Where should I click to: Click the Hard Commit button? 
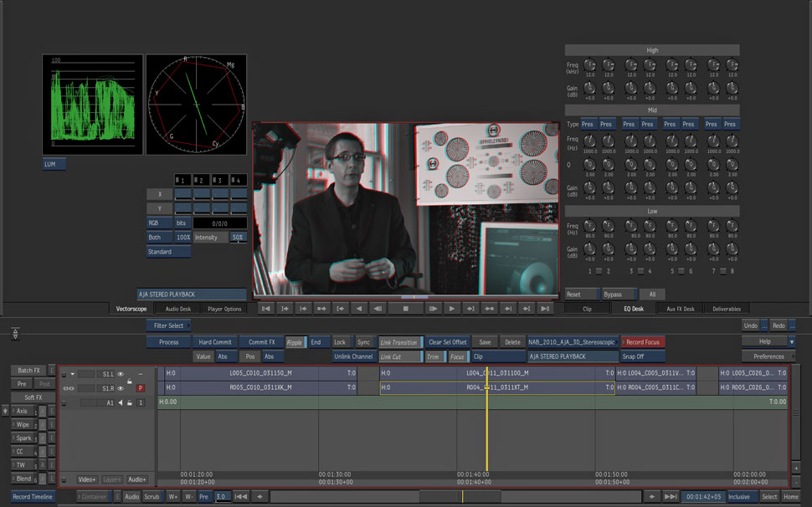point(215,342)
